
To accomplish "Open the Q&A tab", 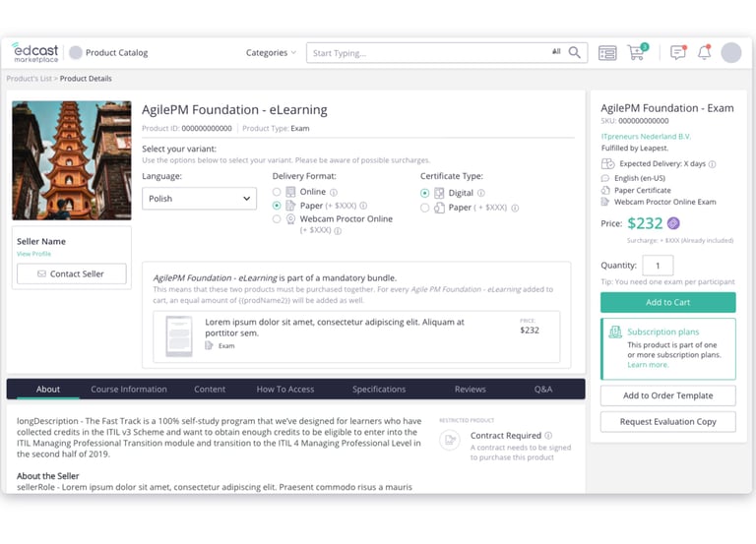I will 543,390.
